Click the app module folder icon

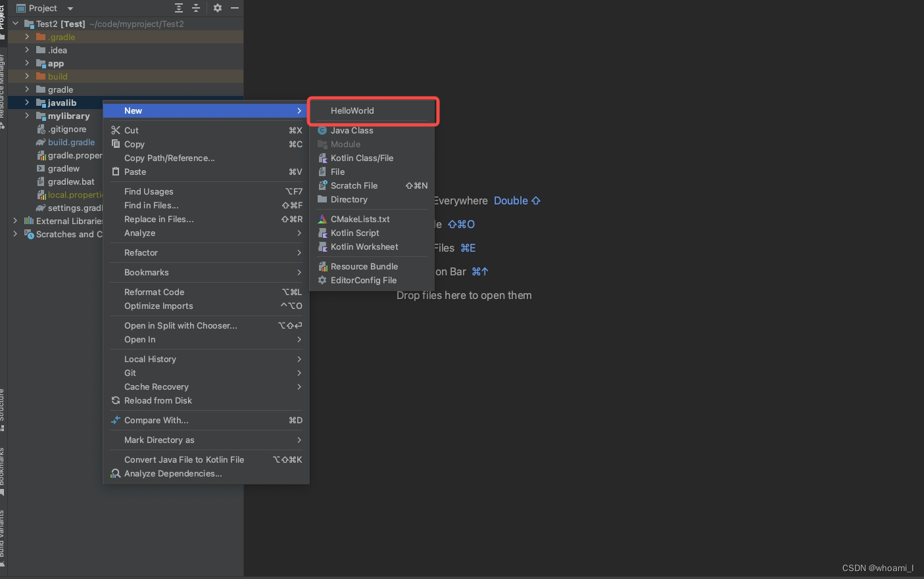[41, 63]
